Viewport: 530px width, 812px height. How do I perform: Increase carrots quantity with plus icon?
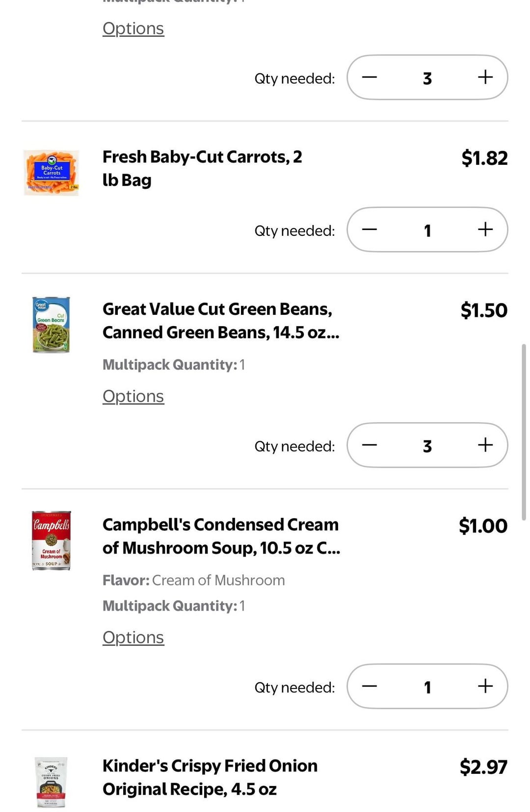click(485, 229)
